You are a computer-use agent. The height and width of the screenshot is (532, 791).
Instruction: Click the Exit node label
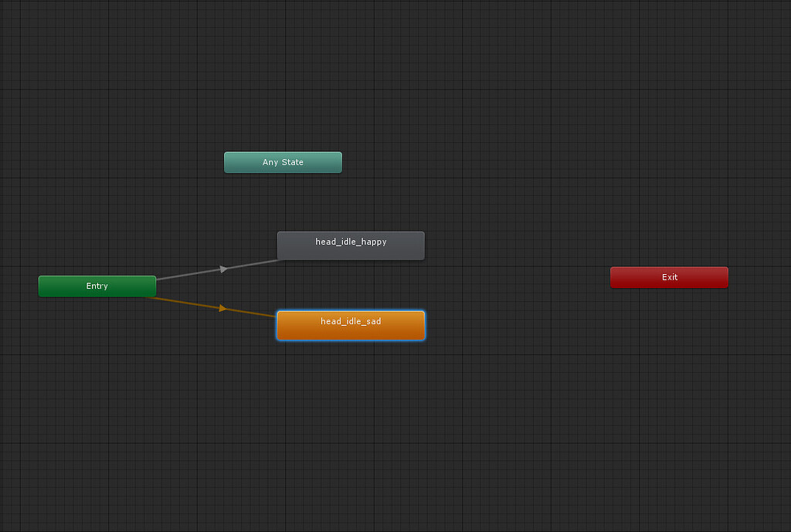[x=669, y=277]
